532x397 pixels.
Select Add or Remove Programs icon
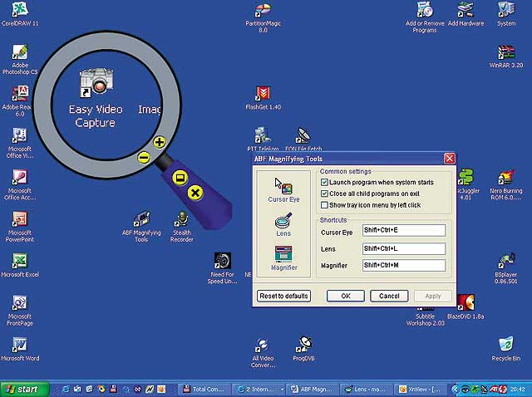coord(425,17)
